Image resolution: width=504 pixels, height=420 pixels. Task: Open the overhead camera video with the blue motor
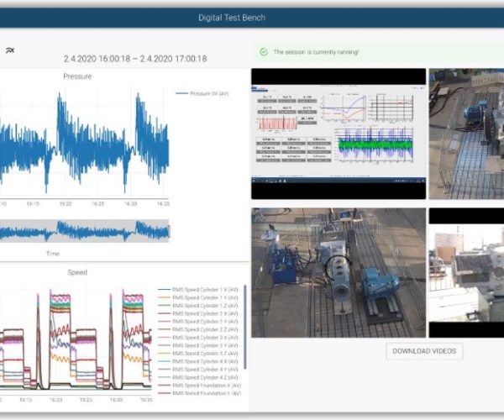point(339,272)
